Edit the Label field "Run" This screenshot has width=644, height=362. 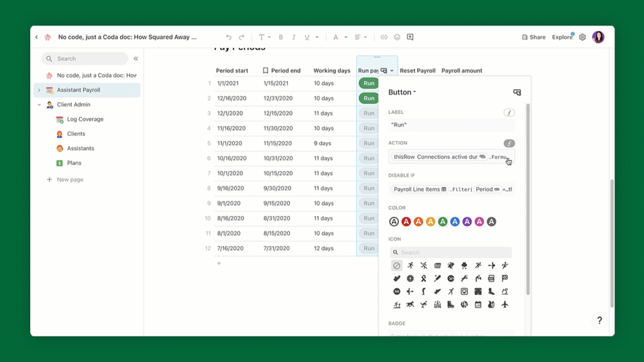click(x=451, y=125)
